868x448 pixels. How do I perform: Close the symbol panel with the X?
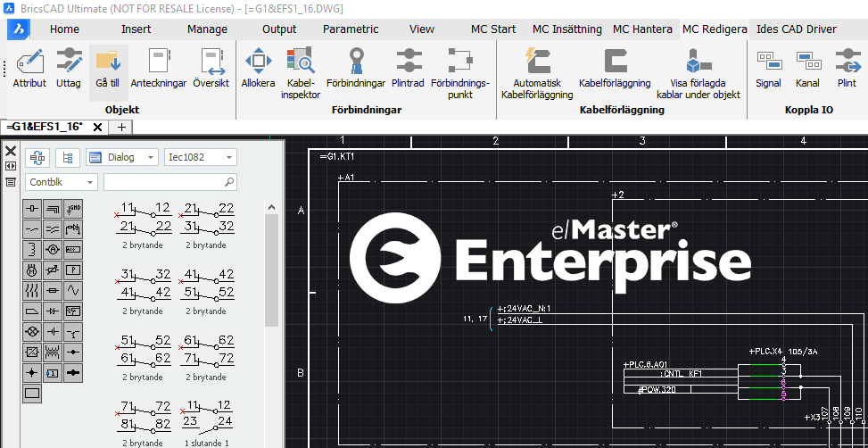[10, 151]
